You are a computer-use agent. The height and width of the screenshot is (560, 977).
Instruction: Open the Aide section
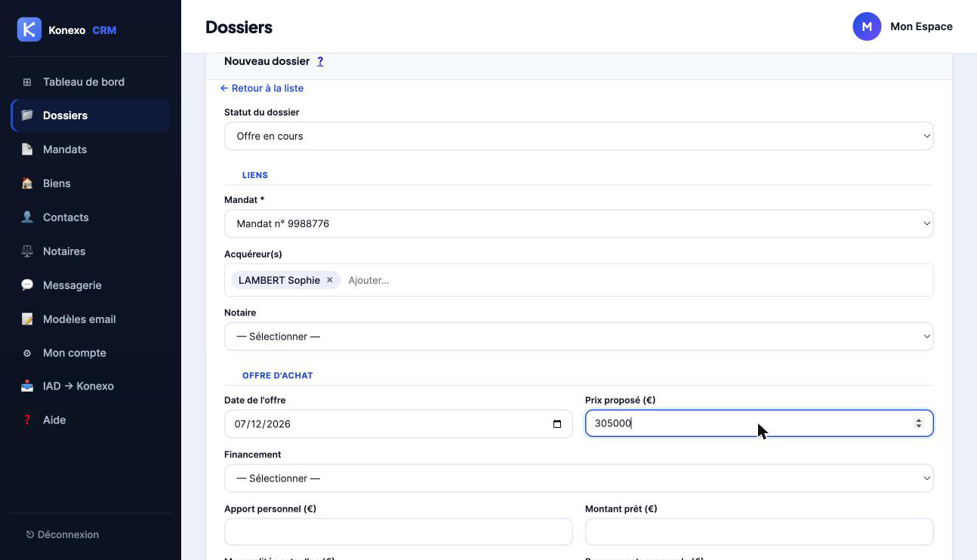tap(91, 420)
